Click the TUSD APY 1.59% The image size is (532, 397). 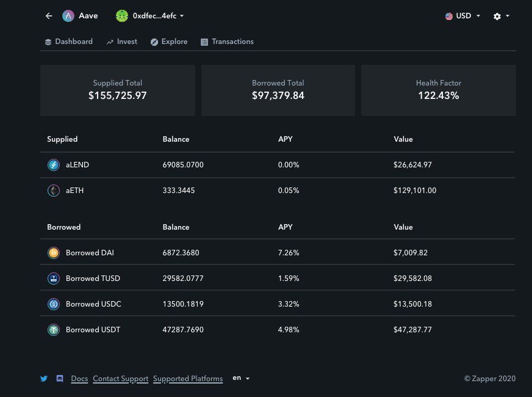tap(289, 279)
